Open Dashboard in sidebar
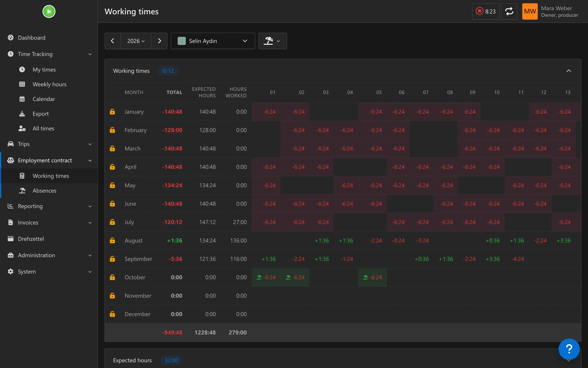 click(49, 38)
